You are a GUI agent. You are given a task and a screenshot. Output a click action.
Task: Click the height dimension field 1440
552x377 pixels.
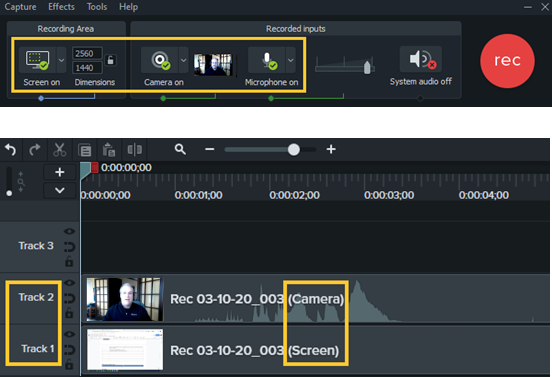coord(87,68)
